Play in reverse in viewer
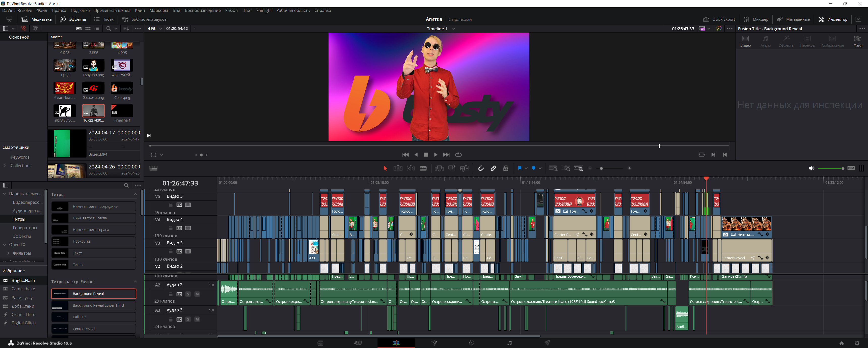 (416, 155)
